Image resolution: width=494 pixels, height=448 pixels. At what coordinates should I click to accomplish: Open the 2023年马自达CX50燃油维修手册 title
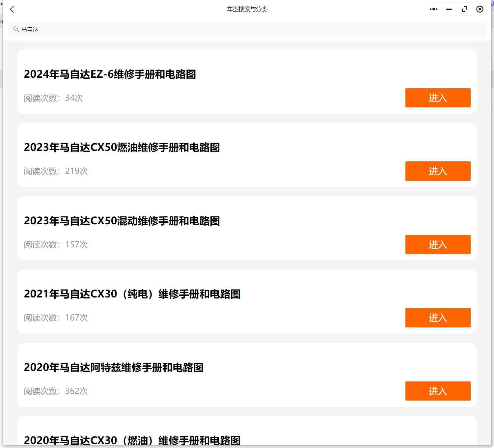pyautogui.click(x=122, y=148)
